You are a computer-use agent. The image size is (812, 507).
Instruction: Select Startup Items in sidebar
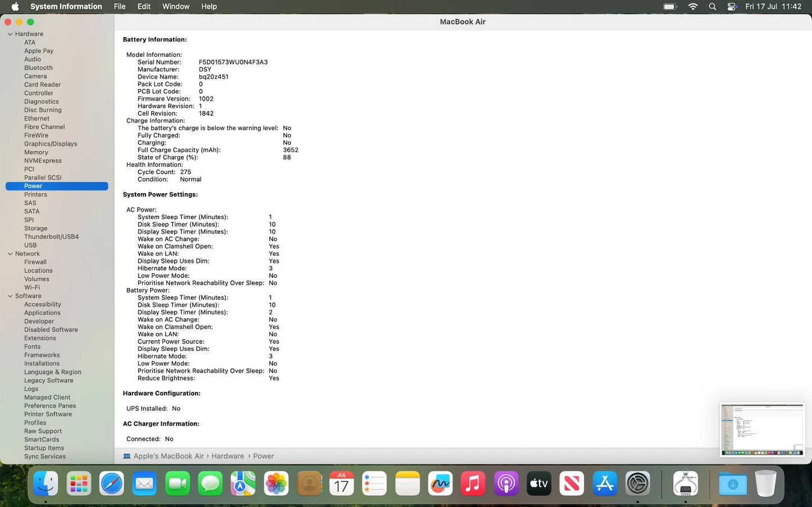44,448
